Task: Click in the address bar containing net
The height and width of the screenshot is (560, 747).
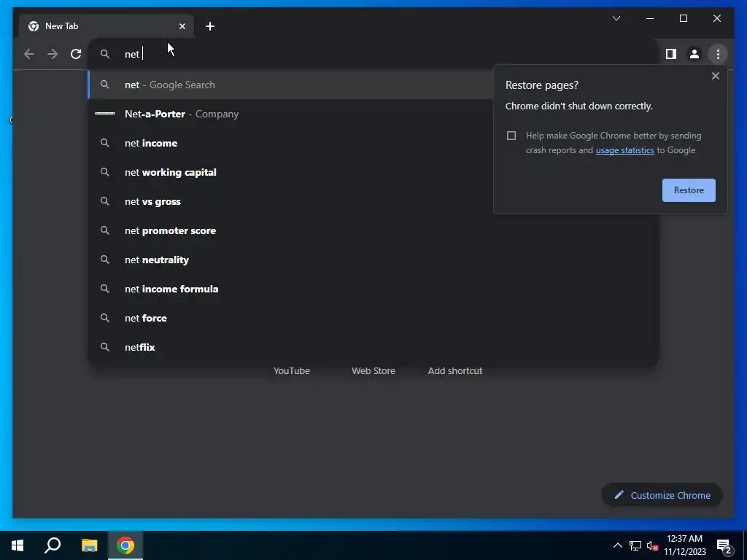Action: click(373, 54)
